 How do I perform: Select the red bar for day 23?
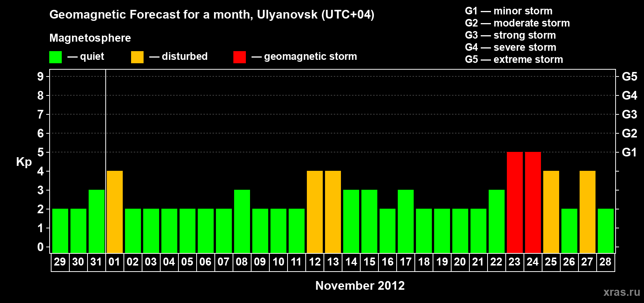[x=515, y=202]
